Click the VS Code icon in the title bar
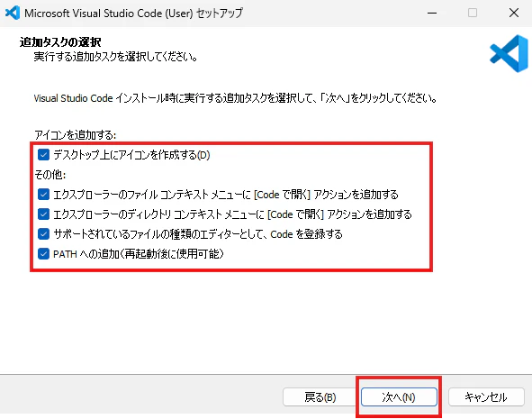The width and height of the screenshot is (532, 419). tap(13, 13)
